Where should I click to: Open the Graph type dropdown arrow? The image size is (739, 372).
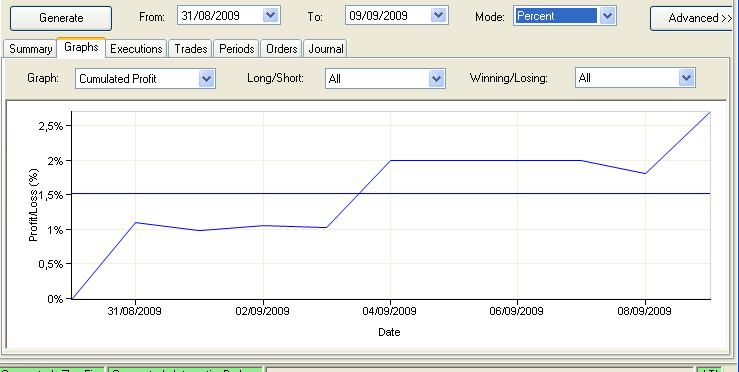coord(206,79)
